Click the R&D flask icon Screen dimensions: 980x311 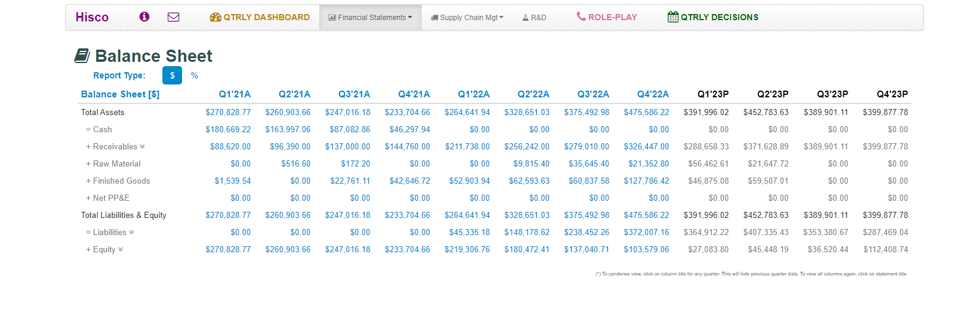tap(525, 18)
